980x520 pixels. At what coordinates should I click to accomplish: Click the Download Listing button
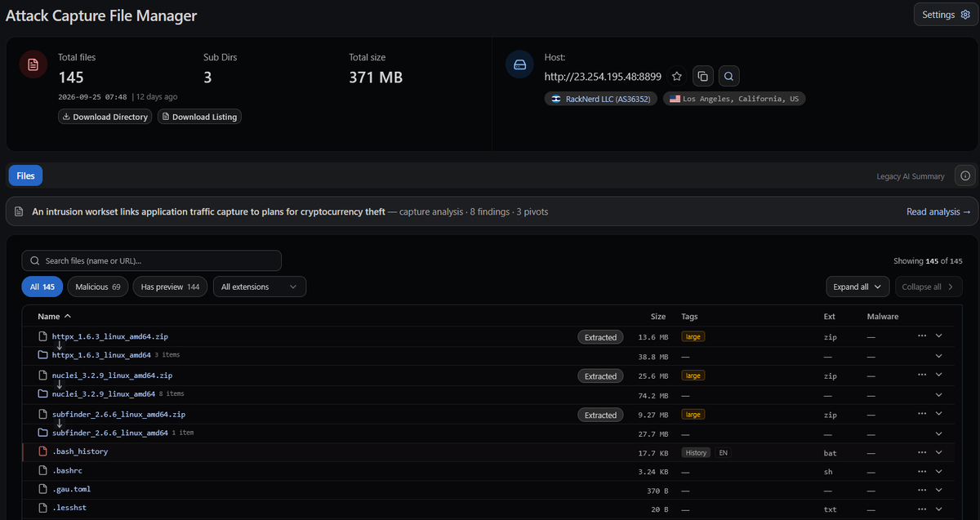(199, 117)
